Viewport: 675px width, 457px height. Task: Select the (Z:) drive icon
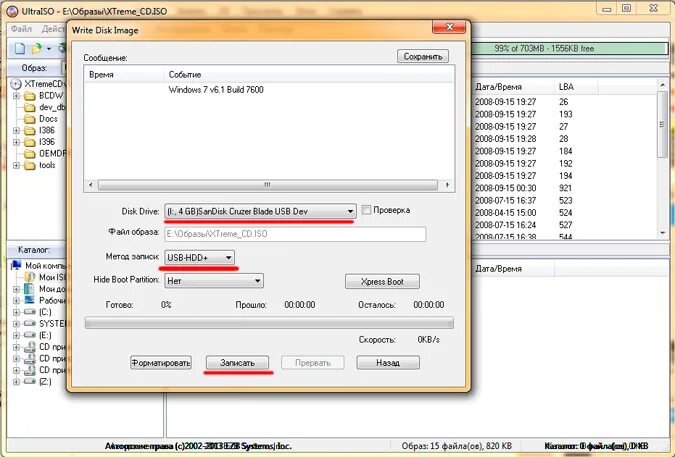30,381
